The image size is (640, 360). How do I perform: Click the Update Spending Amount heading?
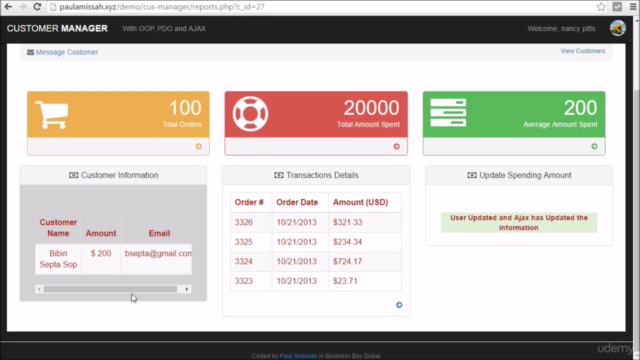point(519,175)
